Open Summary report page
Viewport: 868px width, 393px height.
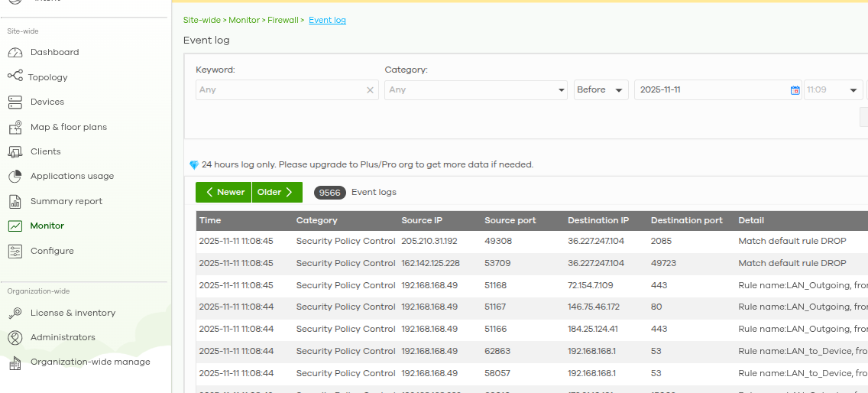click(x=66, y=201)
